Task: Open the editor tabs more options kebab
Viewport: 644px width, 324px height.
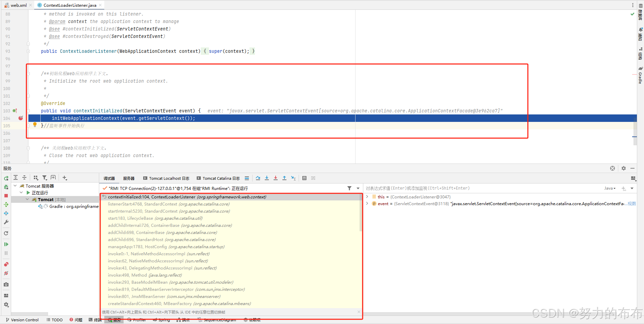Action: (x=632, y=5)
